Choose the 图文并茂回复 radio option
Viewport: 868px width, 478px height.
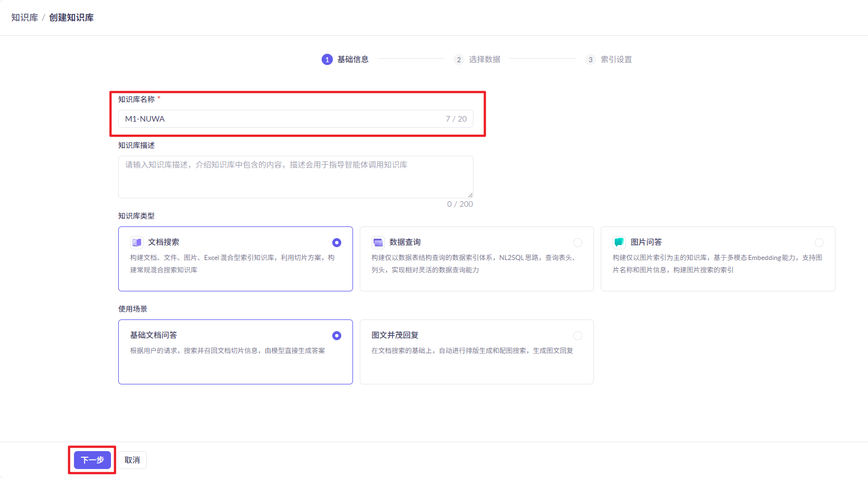[578, 336]
